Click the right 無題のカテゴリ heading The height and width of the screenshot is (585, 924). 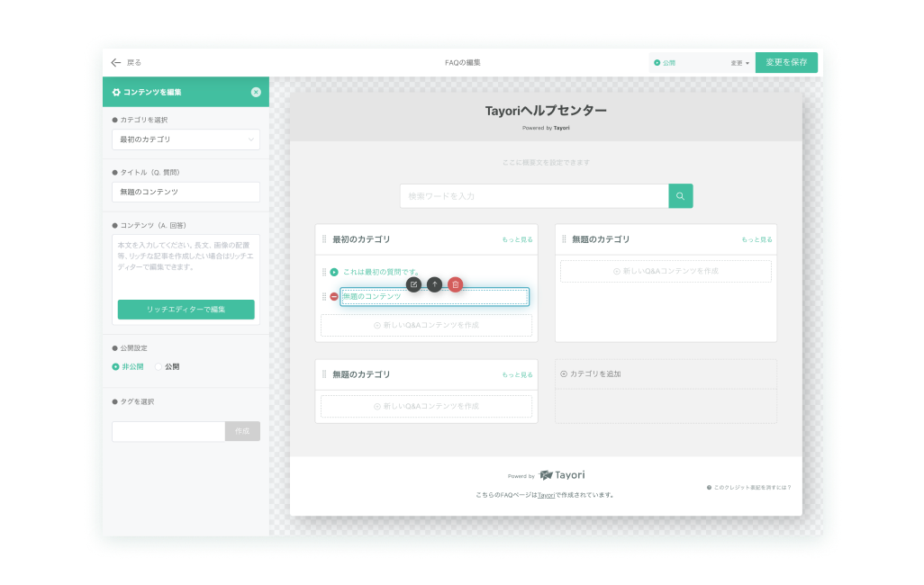pos(601,239)
